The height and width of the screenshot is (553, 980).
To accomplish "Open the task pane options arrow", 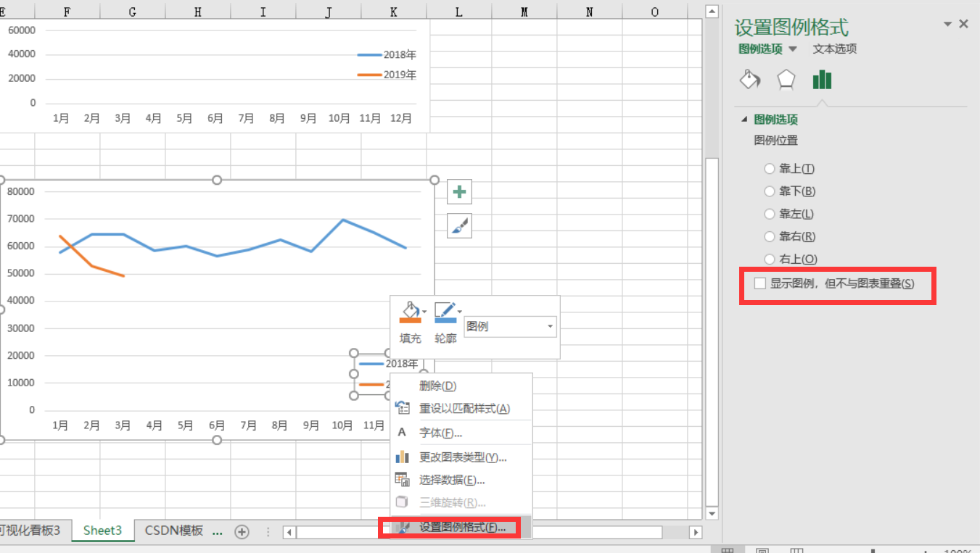I will (x=947, y=25).
